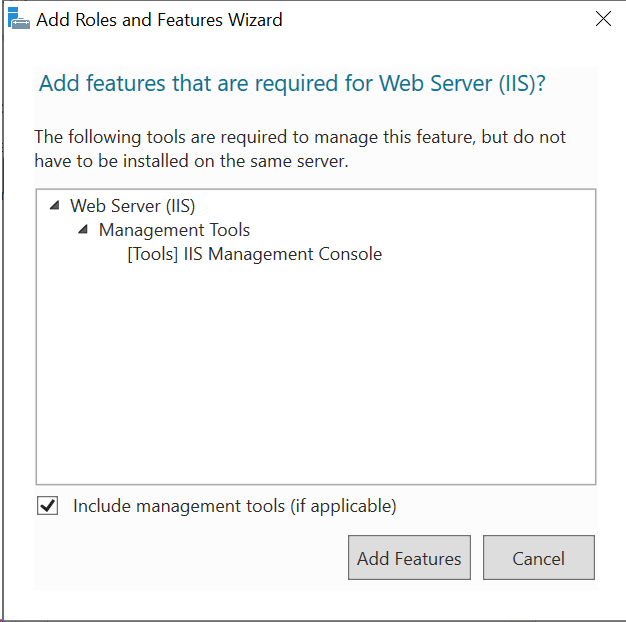Click the empty area of the required features list
Screen dimensions: 626x622
(x=315, y=371)
